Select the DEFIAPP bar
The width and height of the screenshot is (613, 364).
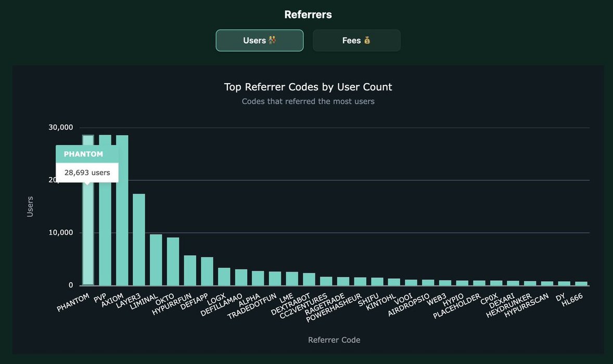(207, 271)
